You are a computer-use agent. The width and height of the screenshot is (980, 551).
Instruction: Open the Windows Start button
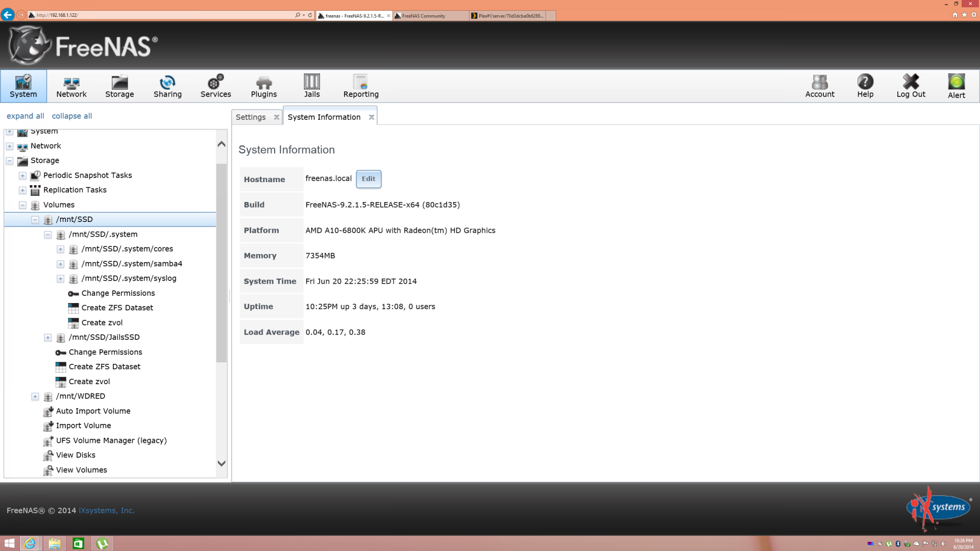pyautogui.click(x=9, y=543)
